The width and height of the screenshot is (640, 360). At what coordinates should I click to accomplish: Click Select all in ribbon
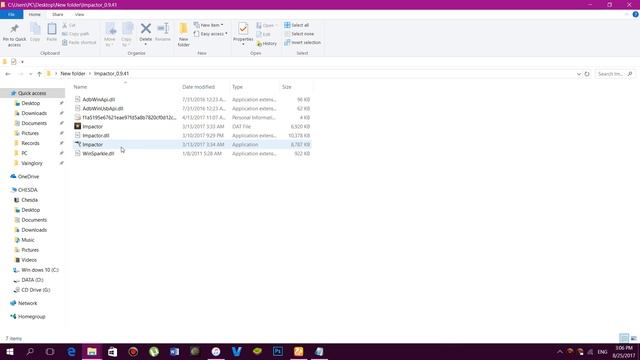(x=297, y=25)
